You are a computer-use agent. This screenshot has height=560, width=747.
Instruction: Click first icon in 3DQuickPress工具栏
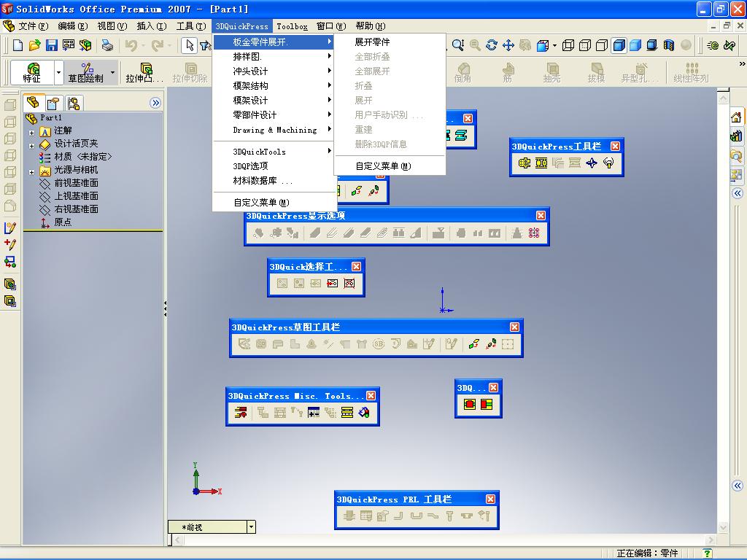524,163
